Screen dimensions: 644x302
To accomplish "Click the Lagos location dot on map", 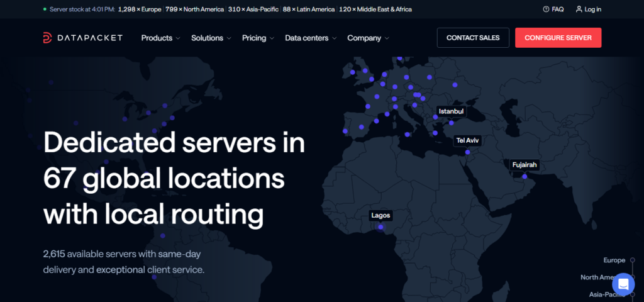I will (380, 226).
